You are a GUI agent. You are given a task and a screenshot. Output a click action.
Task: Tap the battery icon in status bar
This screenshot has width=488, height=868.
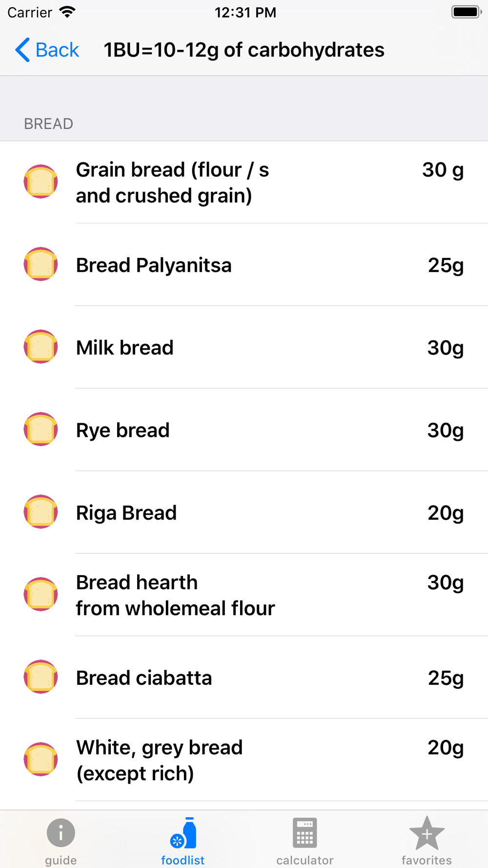tap(466, 12)
